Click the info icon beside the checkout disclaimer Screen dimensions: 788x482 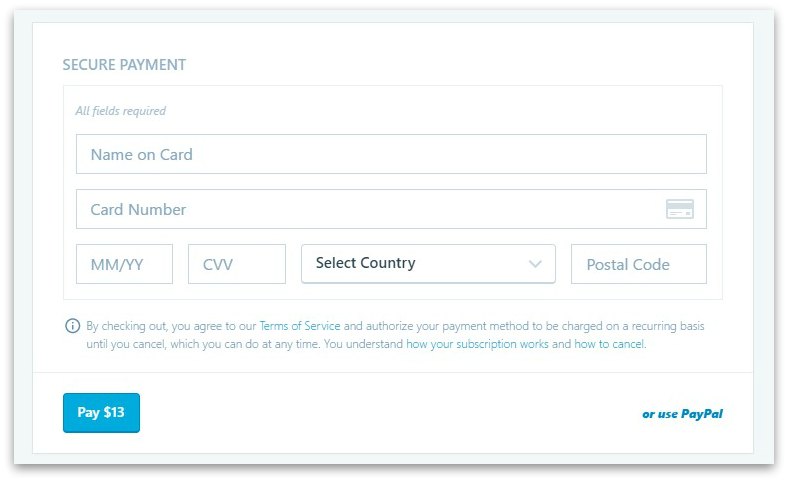coord(72,326)
